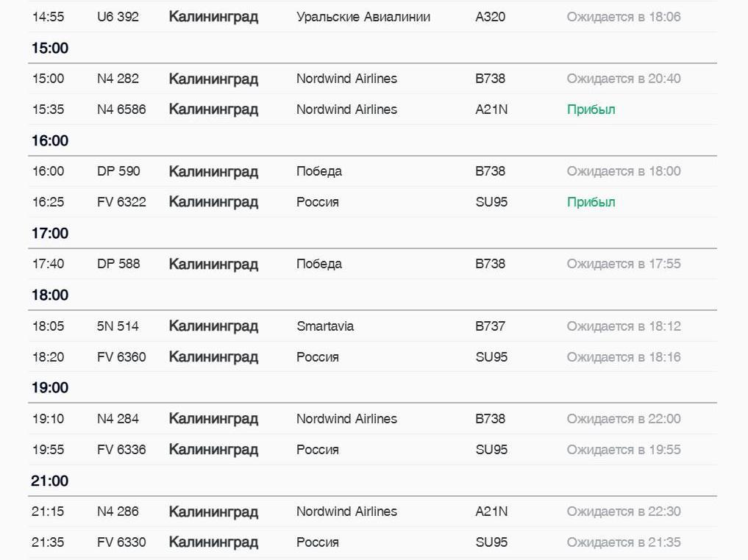Click the Ожидается в 22:30 status

pos(624,511)
